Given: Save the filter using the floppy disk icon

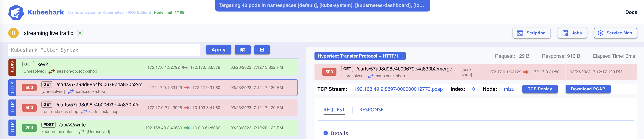Looking at the screenshot, I should [262, 50].
